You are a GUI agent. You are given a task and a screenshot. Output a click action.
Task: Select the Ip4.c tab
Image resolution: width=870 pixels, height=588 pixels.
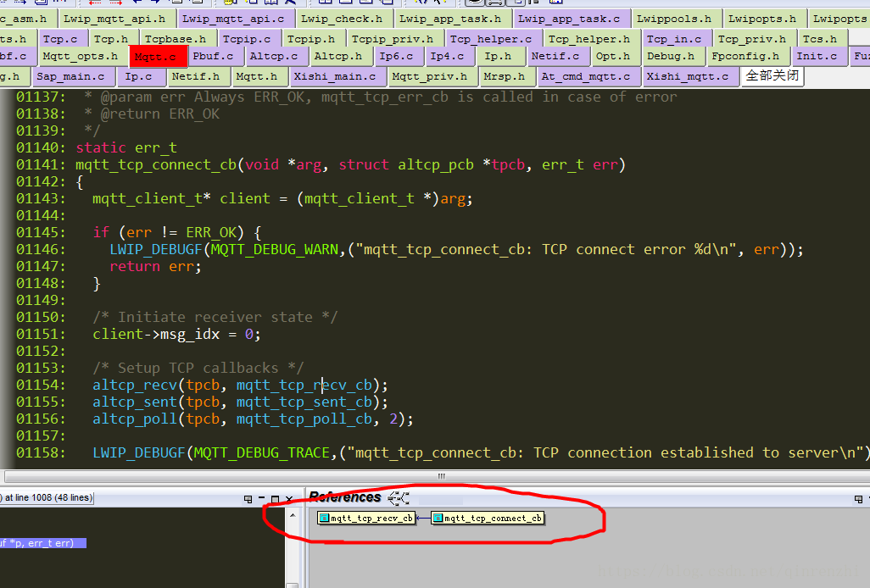[449, 56]
